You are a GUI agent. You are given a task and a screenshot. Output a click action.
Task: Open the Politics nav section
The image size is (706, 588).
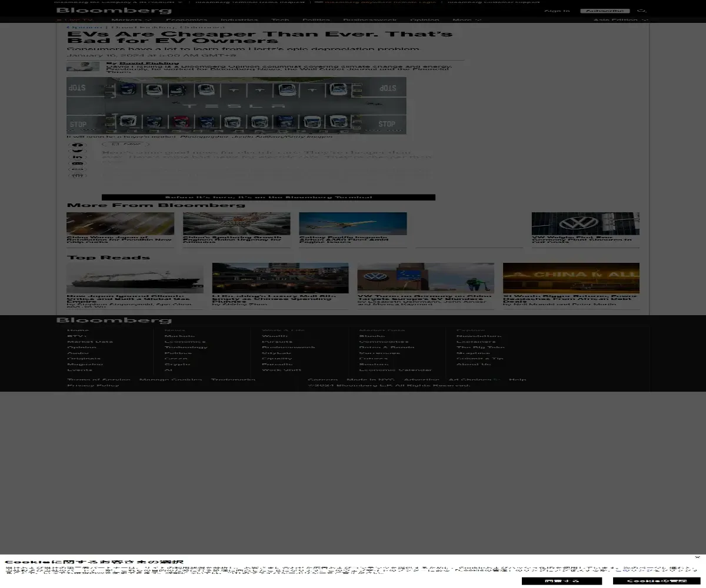coord(316,20)
